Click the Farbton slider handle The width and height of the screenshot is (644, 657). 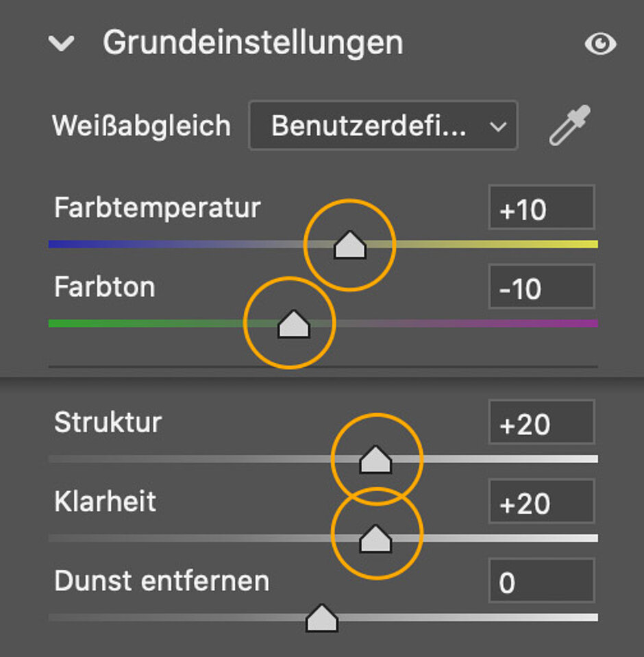click(293, 324)
